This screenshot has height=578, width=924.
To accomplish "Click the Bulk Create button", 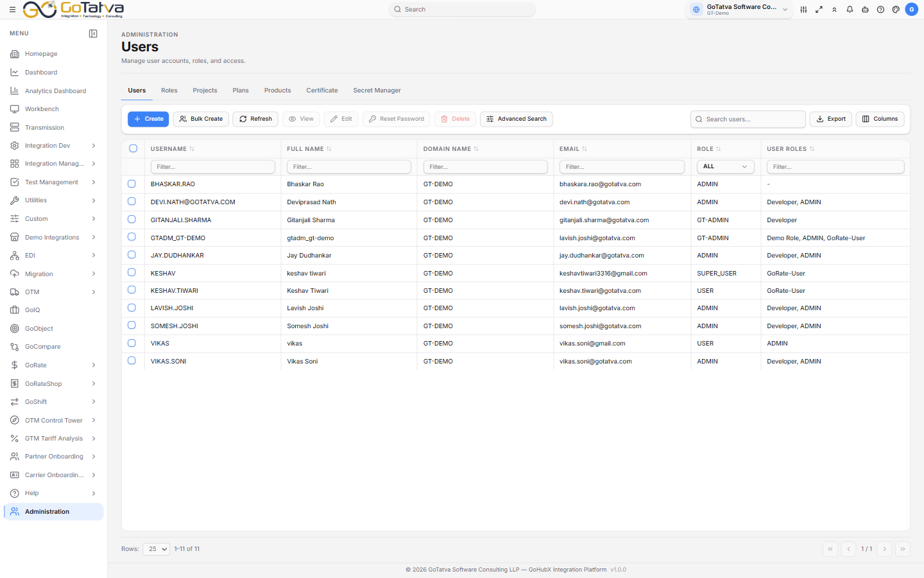I will point(201,119).
